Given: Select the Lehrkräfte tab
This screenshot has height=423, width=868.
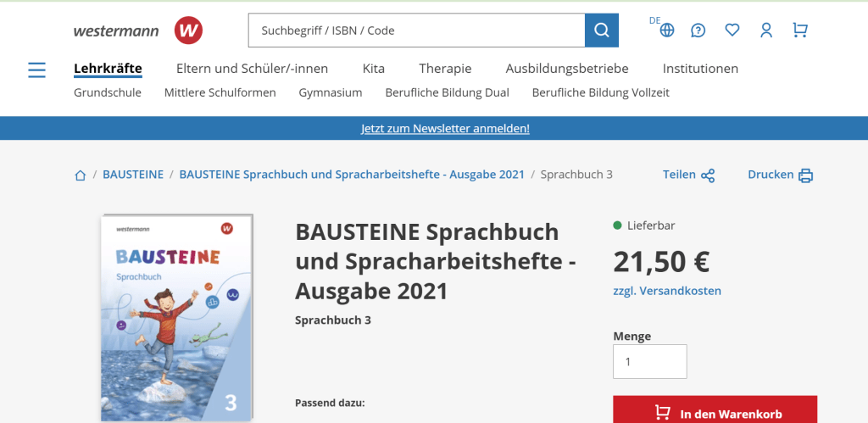Looking at the screenshot, I should [x=108, y=70].
